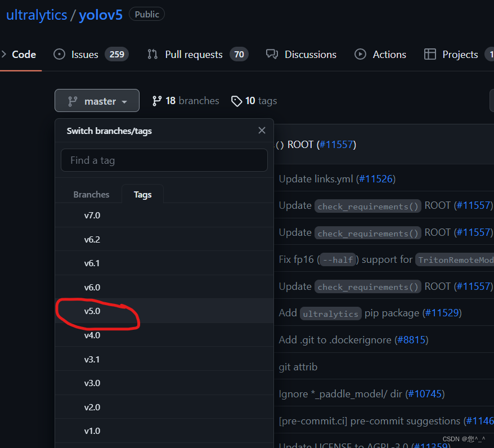
Task: Choose the v1.0 tag
Action: [x=92, y=431]
